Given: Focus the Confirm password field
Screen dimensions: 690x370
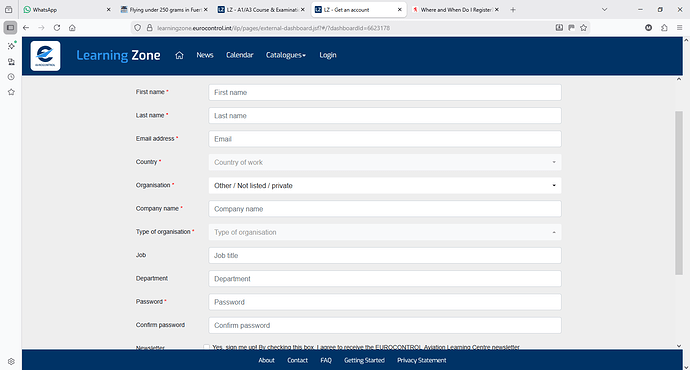Looking at the screenshot, I should 385,326.
